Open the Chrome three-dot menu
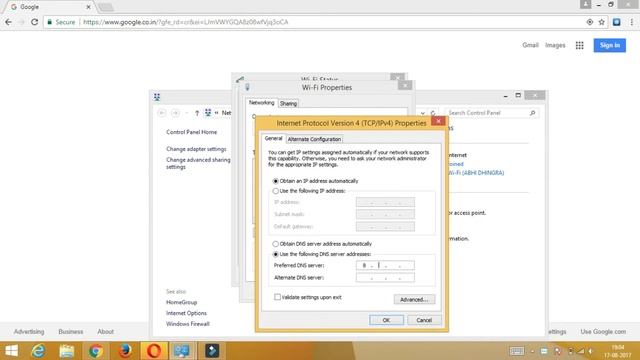640x360 pixels. [x=631, y=22]
